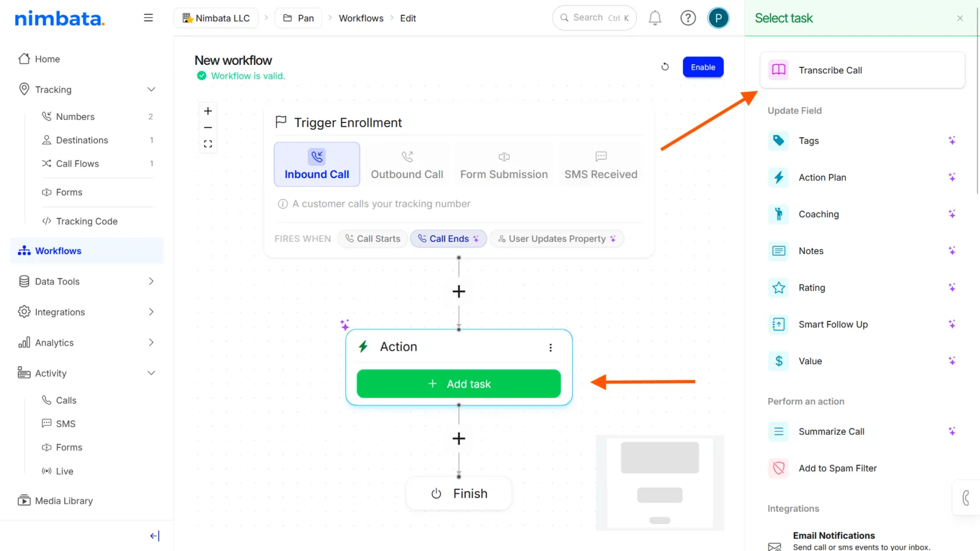The width and height of the screenshot is (980, 551).
Task: Open the user avatar P menu
Action: tap(718, 18)
